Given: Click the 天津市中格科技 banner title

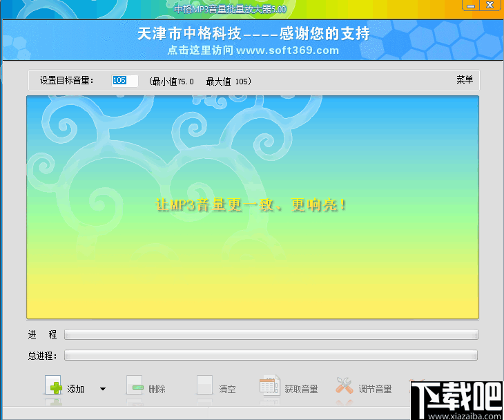Looking at the screenshot, I should (253, 33).
